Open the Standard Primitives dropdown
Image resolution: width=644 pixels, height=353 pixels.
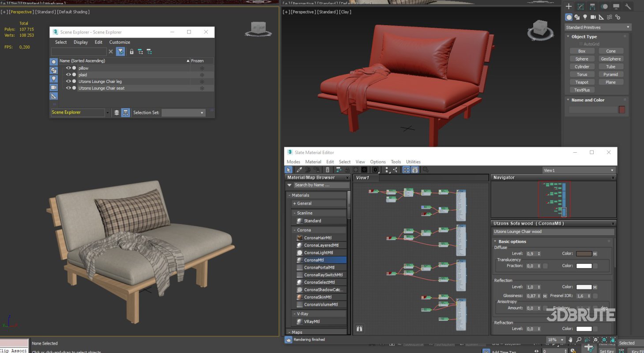coord(598,27)
